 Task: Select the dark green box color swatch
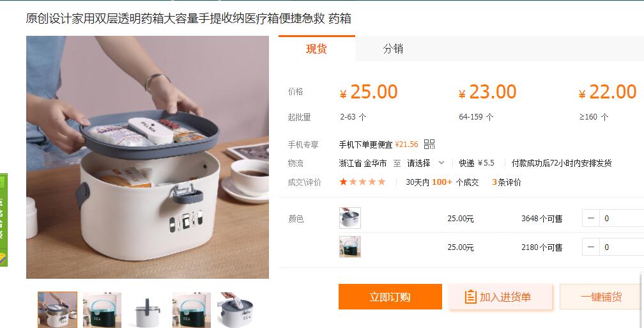350,247
